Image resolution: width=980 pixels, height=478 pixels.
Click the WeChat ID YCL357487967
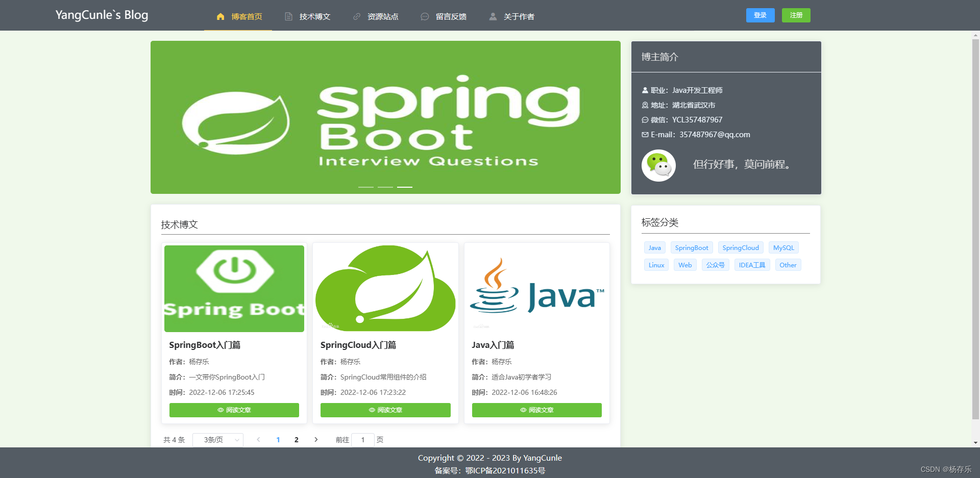(x=697, y=120)
